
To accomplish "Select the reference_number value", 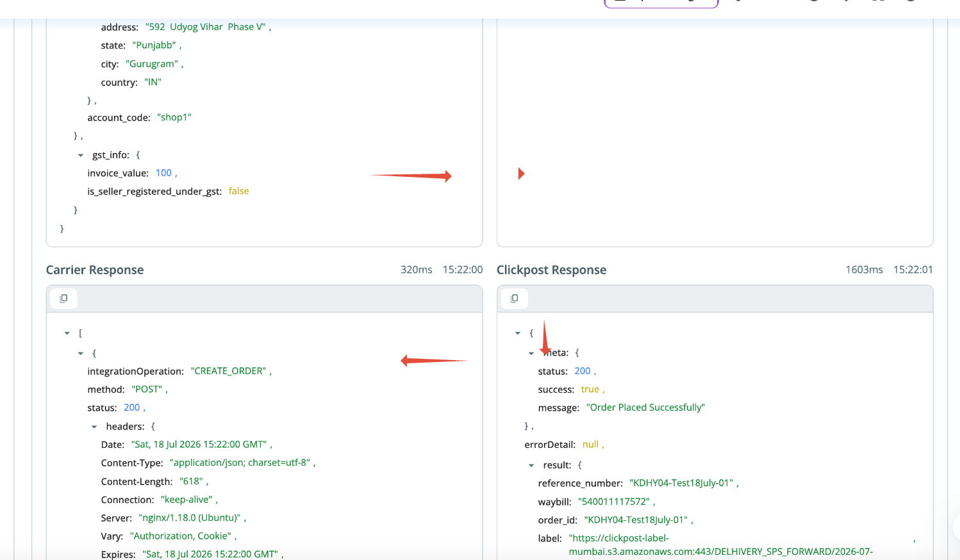I will (x=681, y=483).
